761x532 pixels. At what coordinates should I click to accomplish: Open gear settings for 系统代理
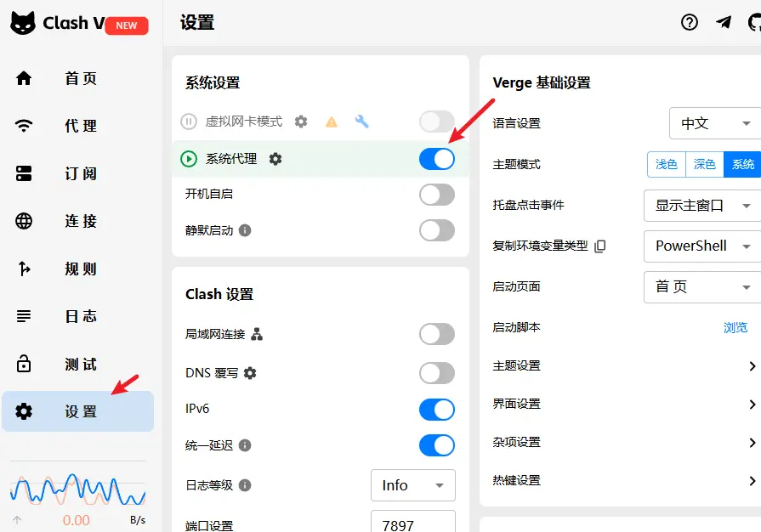pyautogui.click(x=275, y=159)
